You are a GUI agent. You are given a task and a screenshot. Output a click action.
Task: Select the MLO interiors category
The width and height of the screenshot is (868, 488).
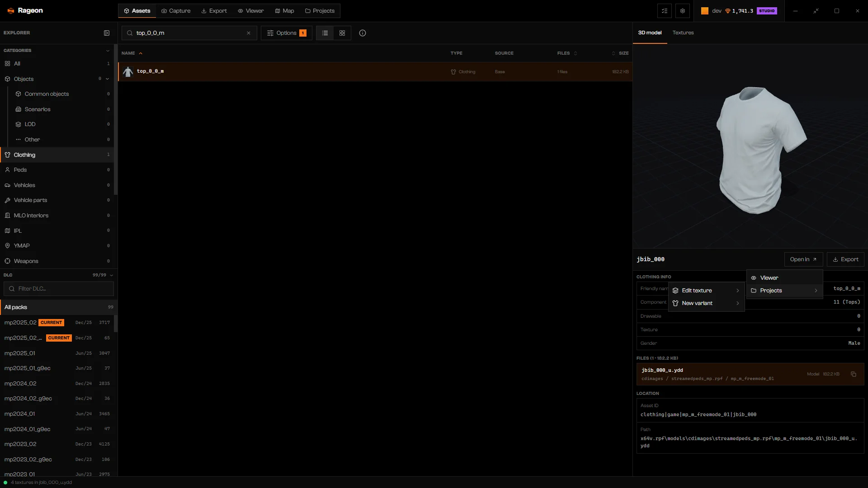57,216
